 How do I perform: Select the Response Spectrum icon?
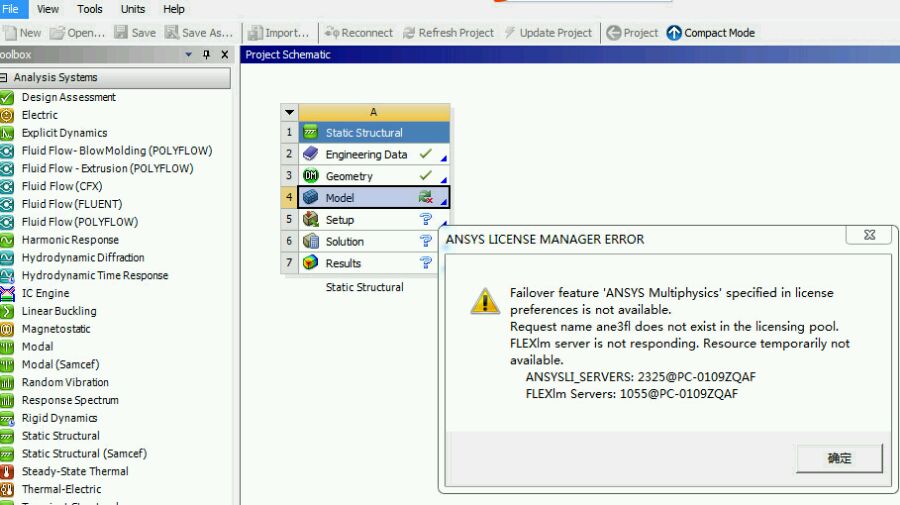click(7, 400)
